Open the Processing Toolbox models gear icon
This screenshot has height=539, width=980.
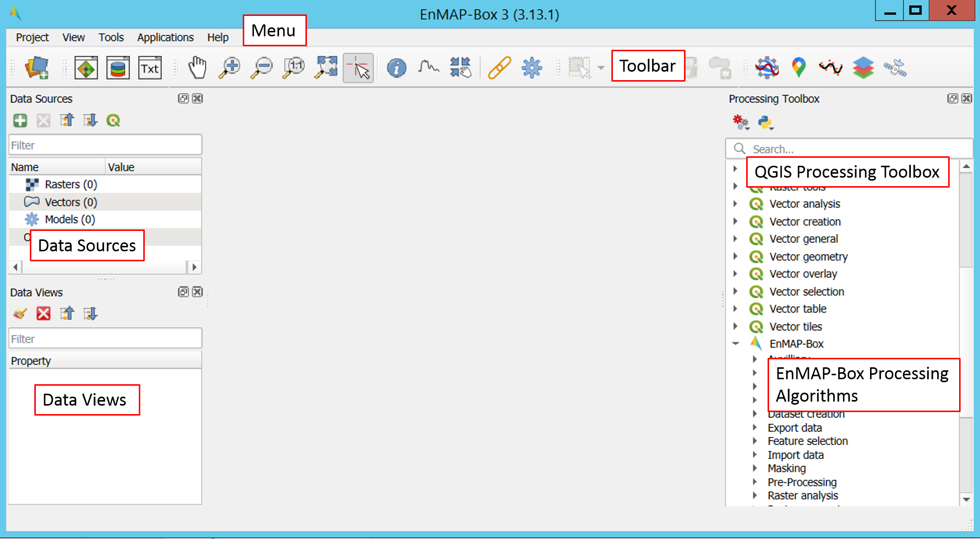coord(741,122)
